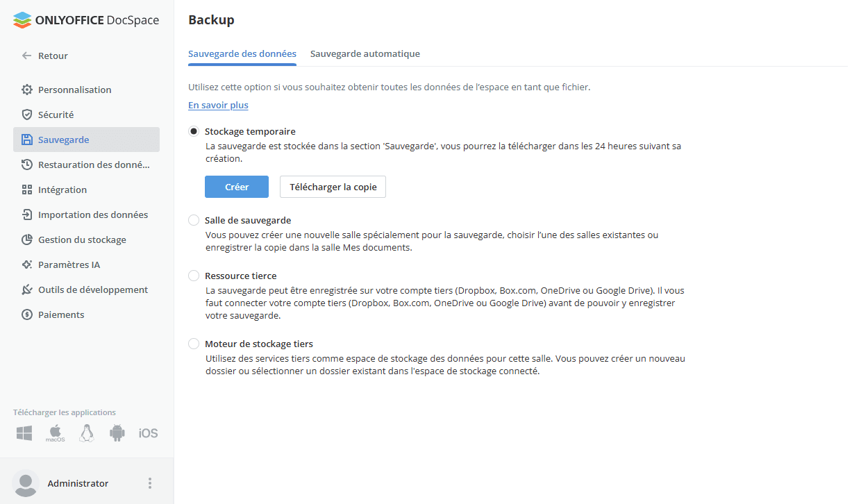
Task: Click the Personnalisation gear icon
Action: point(27,90)
